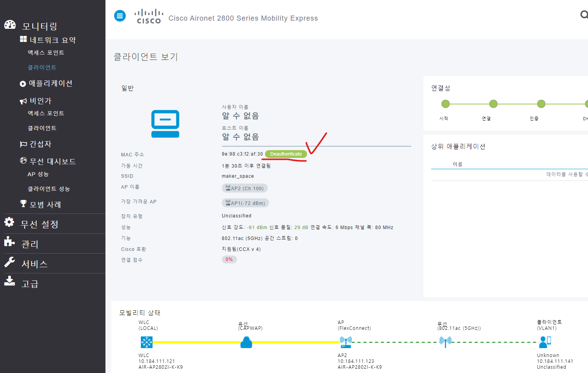588x373 pixels.
Task: Click the client IP 10.184.111.141
Action: 555,361
